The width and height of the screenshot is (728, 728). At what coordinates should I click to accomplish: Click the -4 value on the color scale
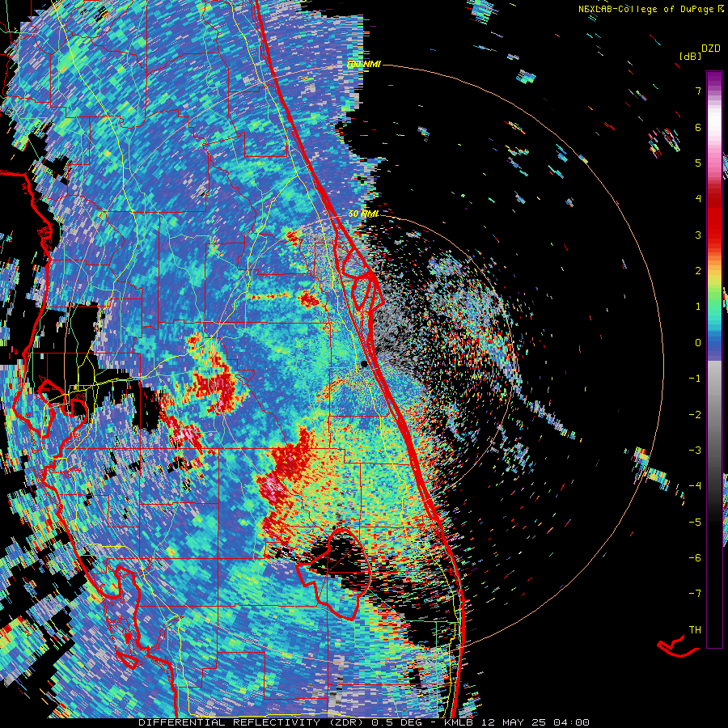click(x=695, y=485)
